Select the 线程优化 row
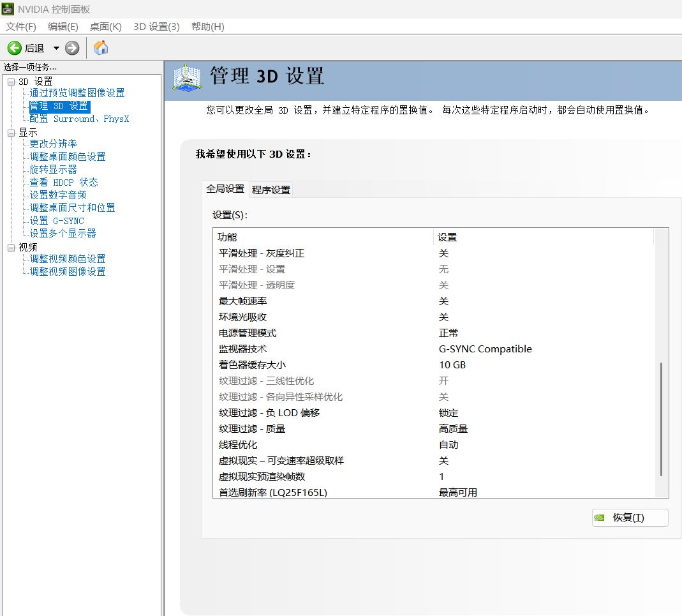 pos(434,445)
